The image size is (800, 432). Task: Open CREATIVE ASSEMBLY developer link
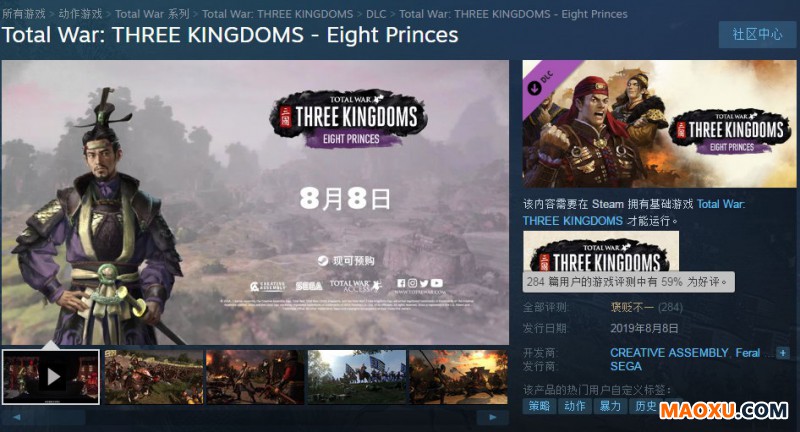click(x=669, y=352)
